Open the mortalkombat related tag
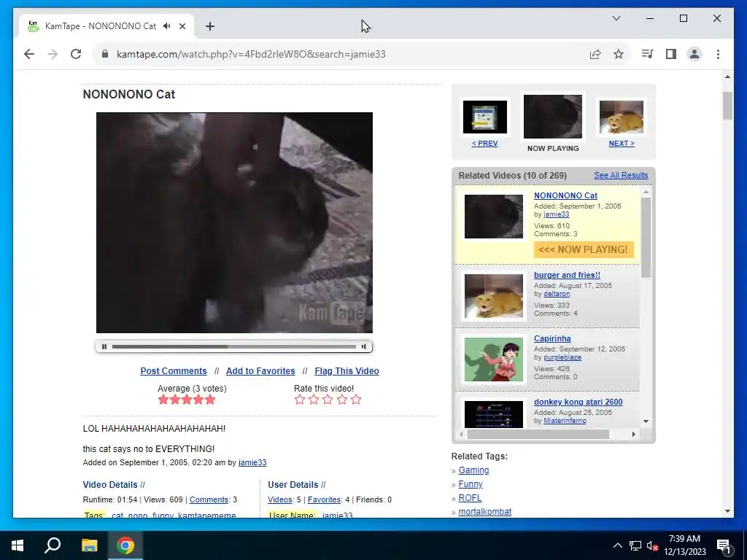 (484, 511)
